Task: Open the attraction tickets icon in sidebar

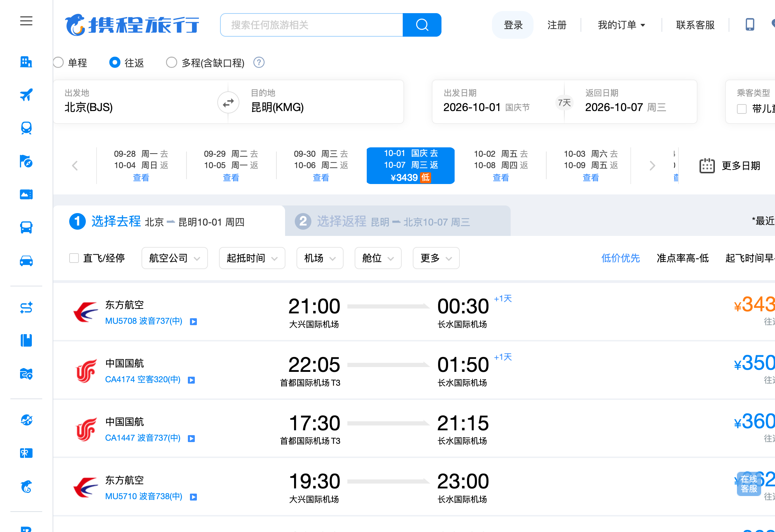Action: click(26, 194)
